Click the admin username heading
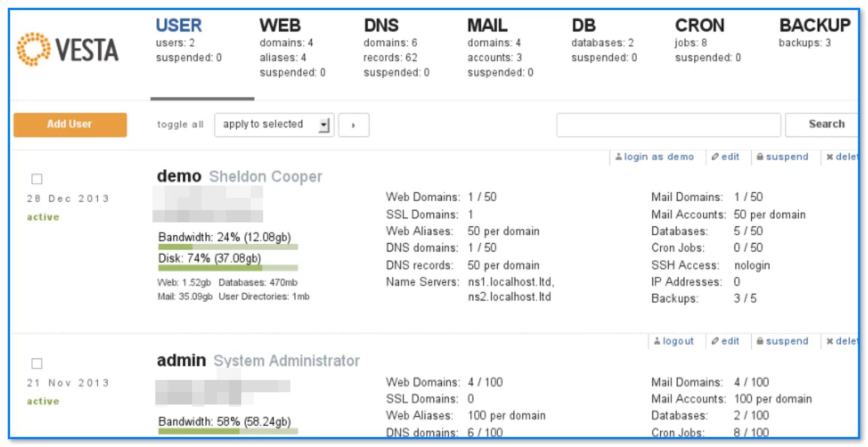Image resolution: width=868 pixels, height=447 pixels. (182, 360)
